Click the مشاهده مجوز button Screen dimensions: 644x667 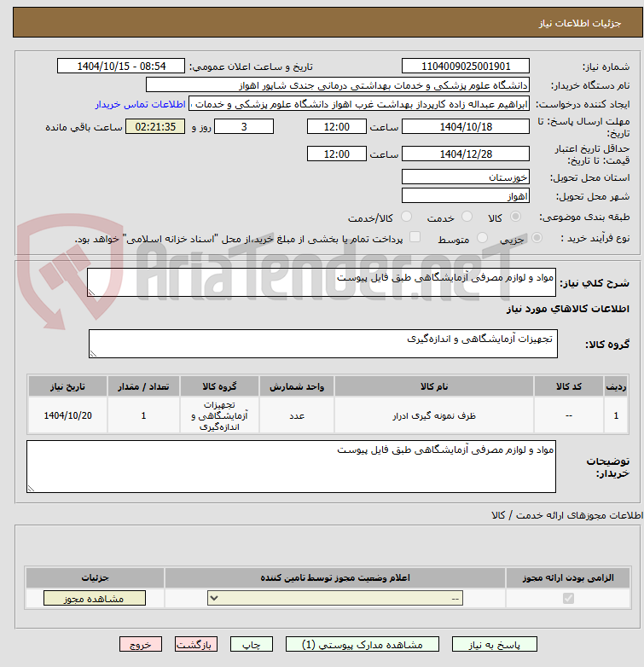(95, 599)
